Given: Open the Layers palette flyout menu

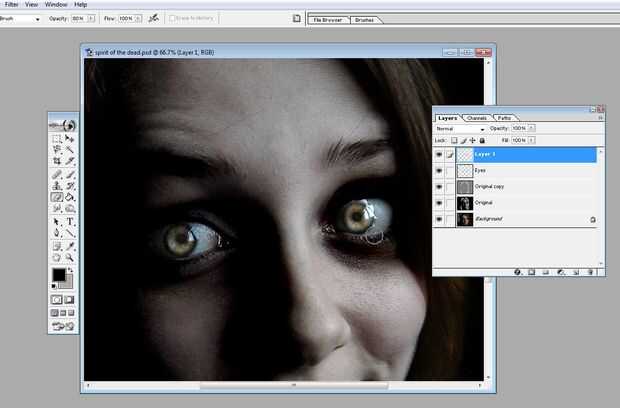Looking at the screenshot, I should tap(600, 117).
